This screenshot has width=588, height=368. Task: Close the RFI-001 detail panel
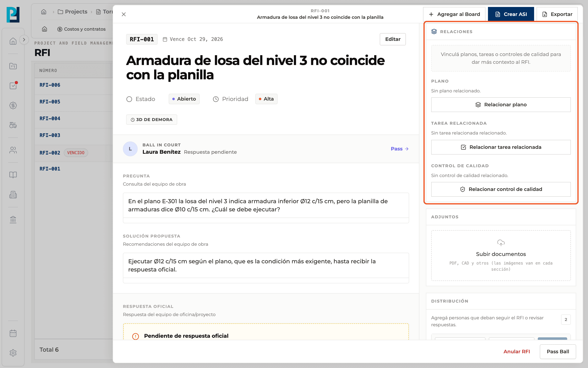124,14
